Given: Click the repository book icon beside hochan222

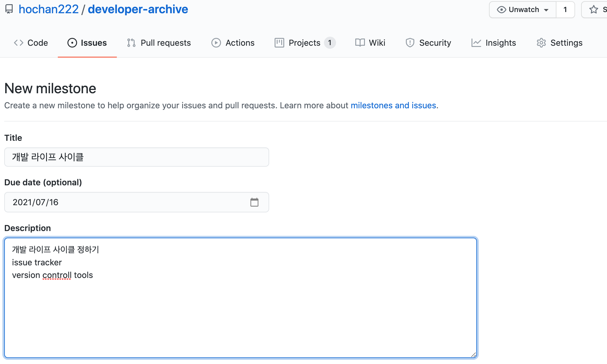Looking at the screenshot, I should [x=9, y=9].
